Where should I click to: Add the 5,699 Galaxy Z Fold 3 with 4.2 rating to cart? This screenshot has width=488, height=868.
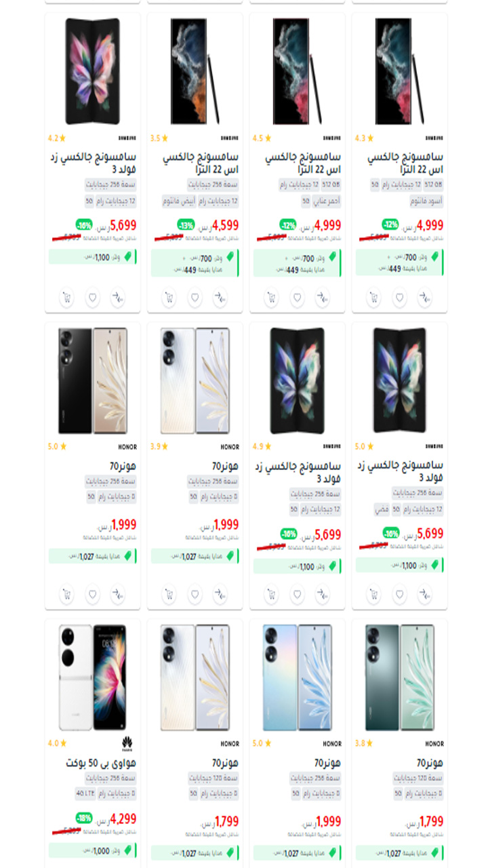point(66,297)
